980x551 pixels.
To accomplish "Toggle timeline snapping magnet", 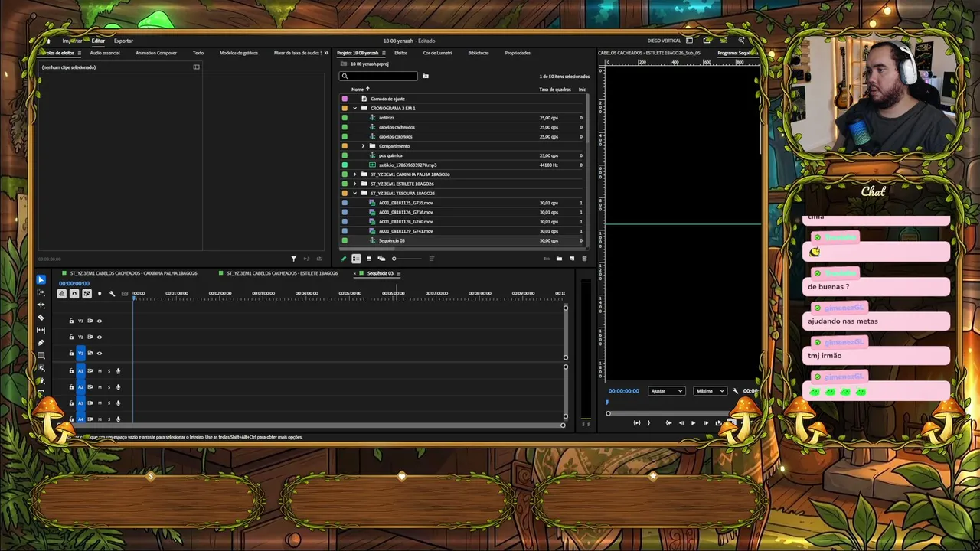I will (74, 294).
